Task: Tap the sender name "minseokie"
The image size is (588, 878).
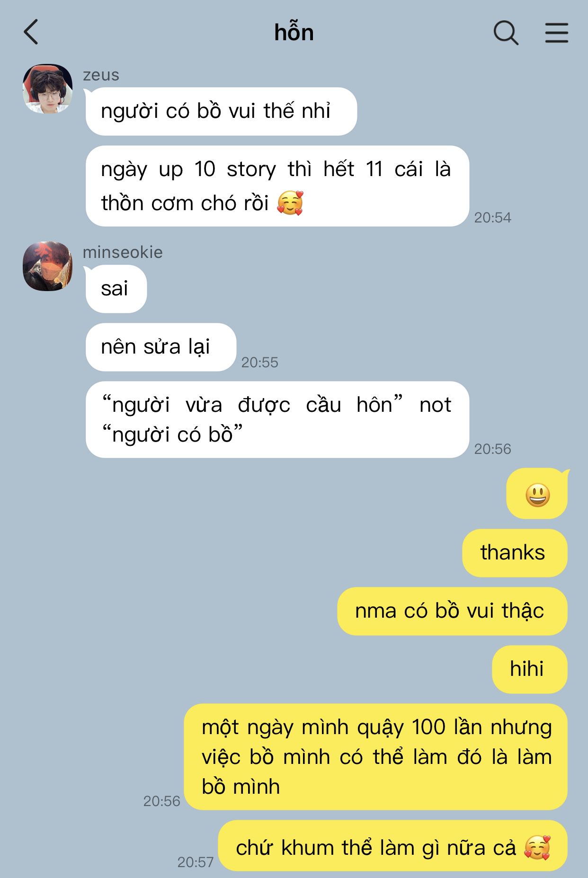Action: click(x=123, y=252)
